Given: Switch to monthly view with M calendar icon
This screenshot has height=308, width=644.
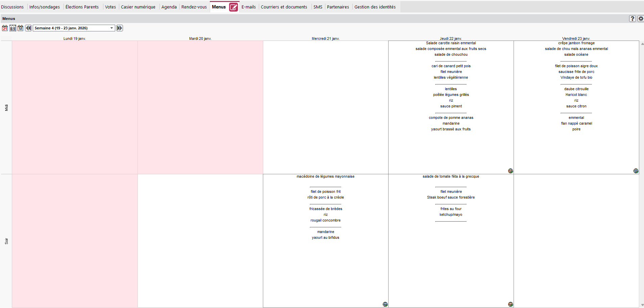Looking at the screenshot, I should (20, 28).
